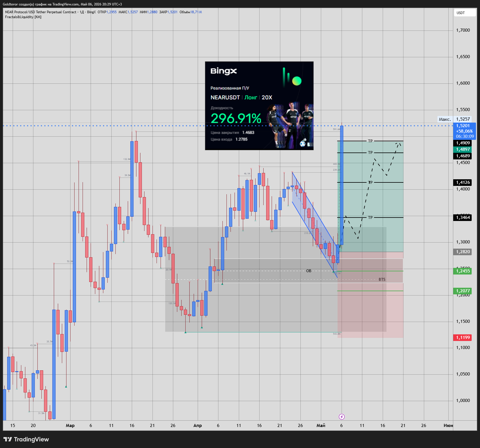Image resolution: width=480 pixels, height=448 pixels.
Task: Click the 132.9M liquidity label in March
Action: tap(127, 159)
